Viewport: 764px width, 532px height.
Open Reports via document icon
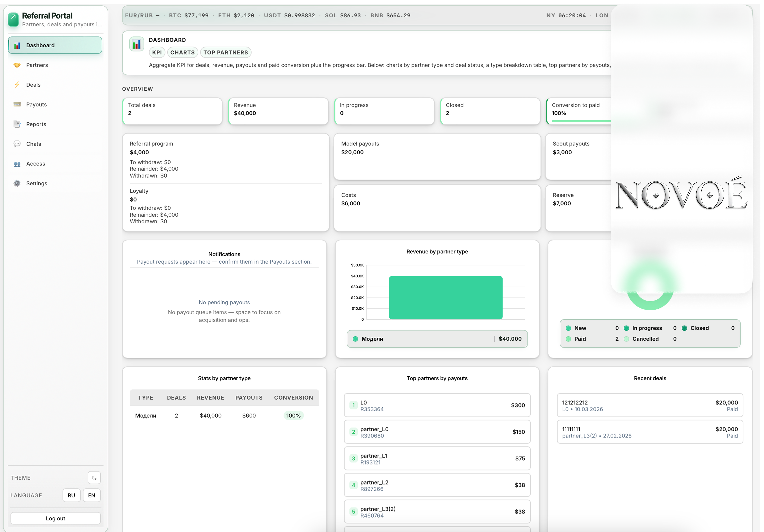(17, 124)
